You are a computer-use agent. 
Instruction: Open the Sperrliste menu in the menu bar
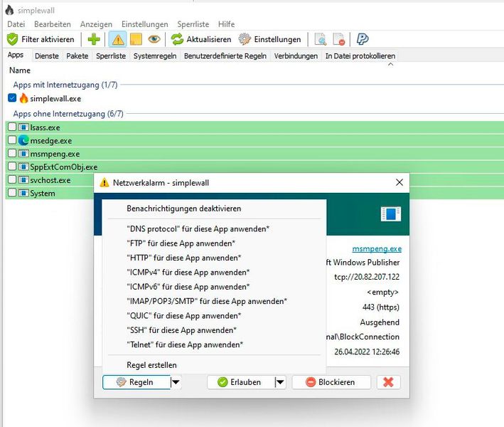(x=193, y=24)
